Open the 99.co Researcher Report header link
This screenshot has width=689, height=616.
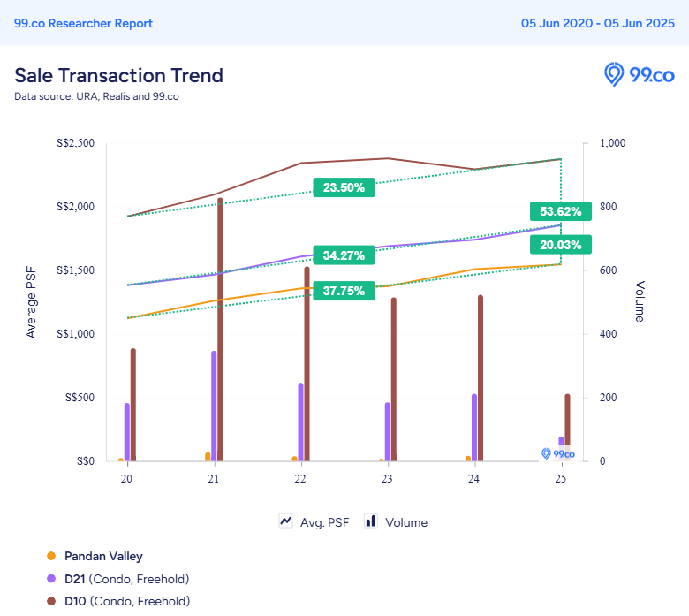[83, 23]
